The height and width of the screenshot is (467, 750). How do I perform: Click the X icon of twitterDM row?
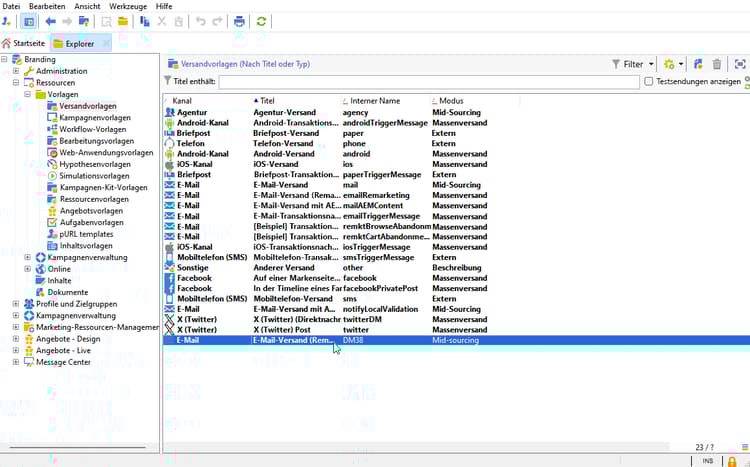click(169, 320)
